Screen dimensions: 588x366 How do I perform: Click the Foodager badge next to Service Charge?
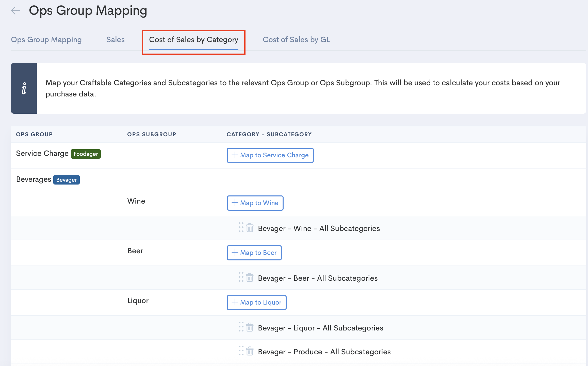(x=86, y=154)
